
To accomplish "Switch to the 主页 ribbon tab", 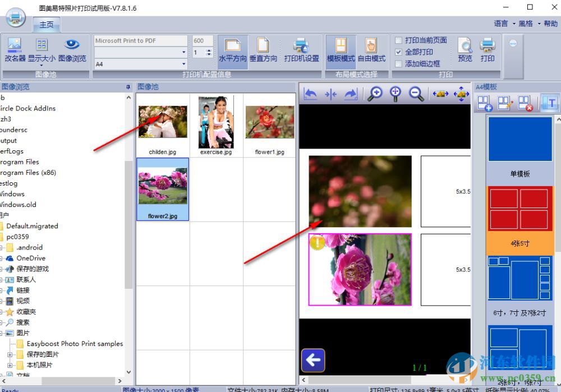I will [47, 24].
